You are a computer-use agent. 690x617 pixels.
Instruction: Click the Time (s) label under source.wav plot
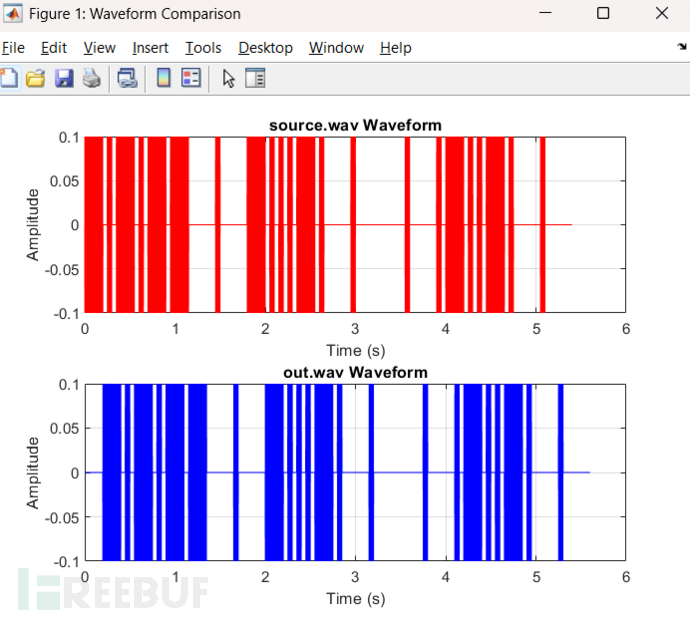(356, 351)
